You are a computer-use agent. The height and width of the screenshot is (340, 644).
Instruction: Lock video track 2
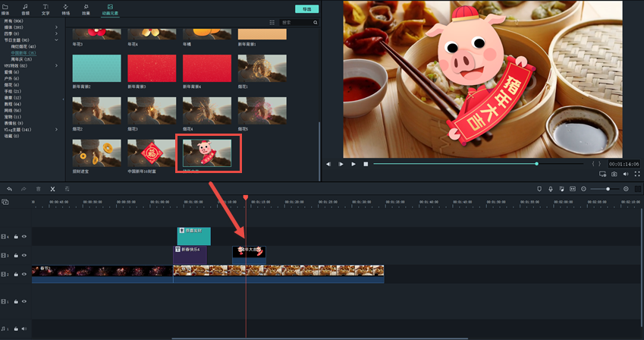point(16,274)
